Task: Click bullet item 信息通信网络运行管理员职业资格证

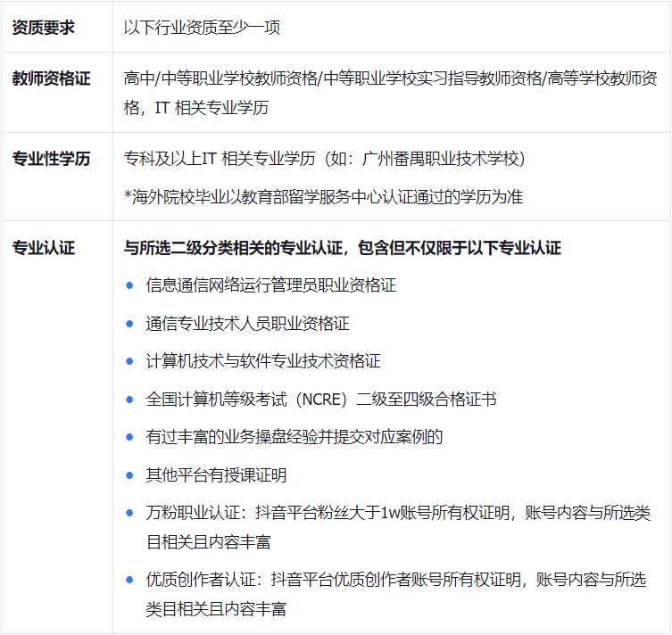Action: (x=271, y=285)
